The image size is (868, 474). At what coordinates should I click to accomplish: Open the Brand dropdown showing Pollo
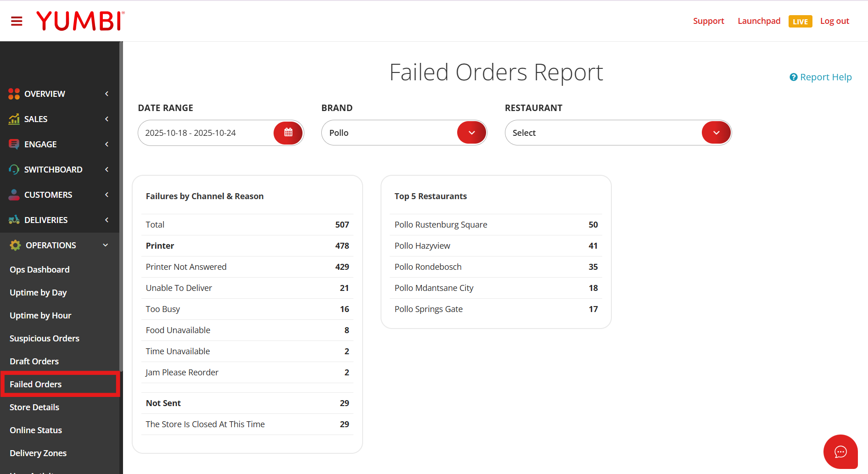tap(471, 133)
